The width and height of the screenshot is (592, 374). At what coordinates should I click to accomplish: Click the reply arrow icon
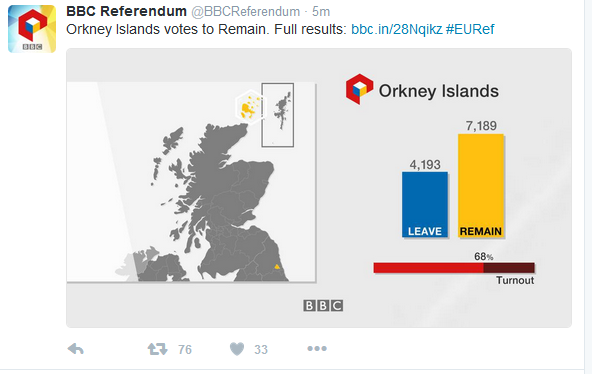click(x=76, y=349)
